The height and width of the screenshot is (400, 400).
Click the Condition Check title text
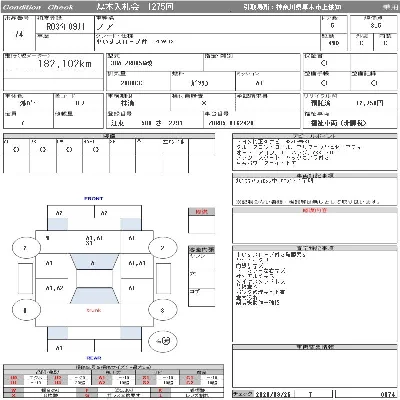point(37,7)
